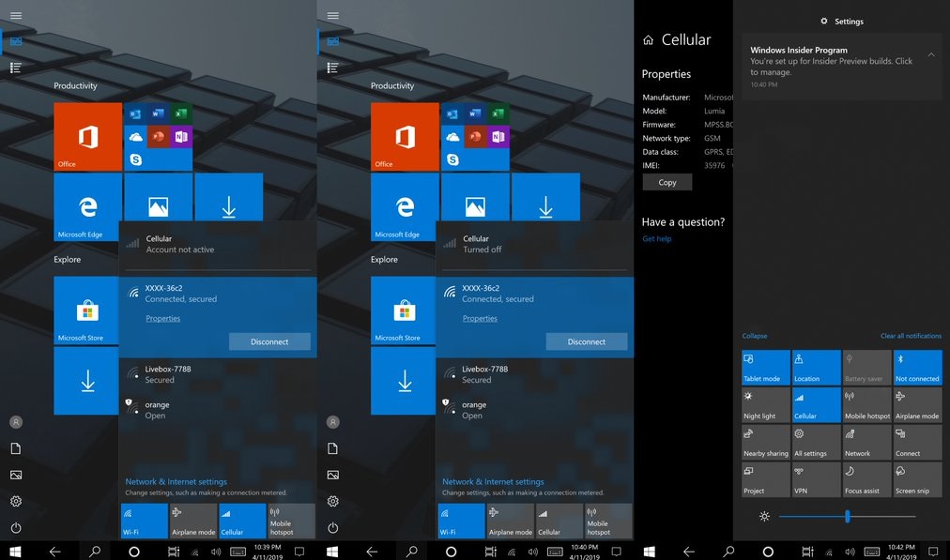Screen dimensions: 950x560
Task: Open the XXXX-36c2 Properties link in the left screenshot
Action: coord(163,318)
